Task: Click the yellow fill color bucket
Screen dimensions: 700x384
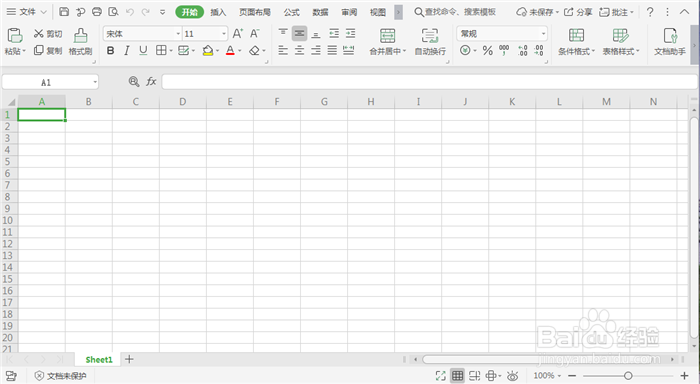Action: click(208, 50)
